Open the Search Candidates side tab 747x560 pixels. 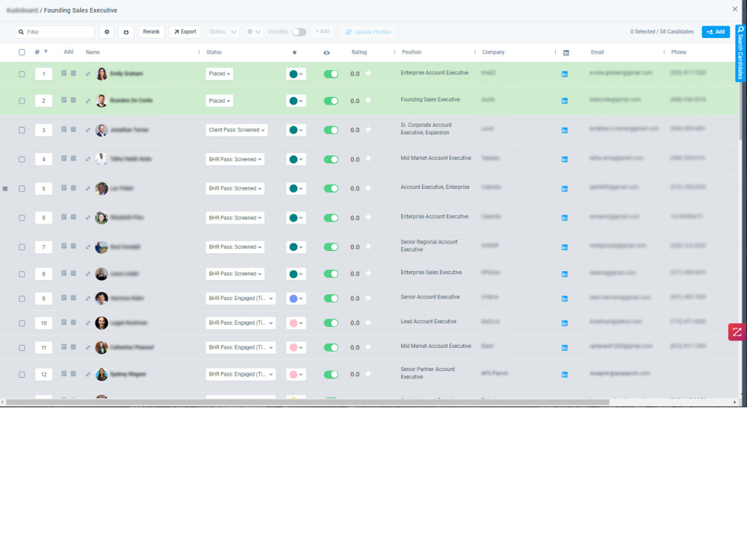741,53
